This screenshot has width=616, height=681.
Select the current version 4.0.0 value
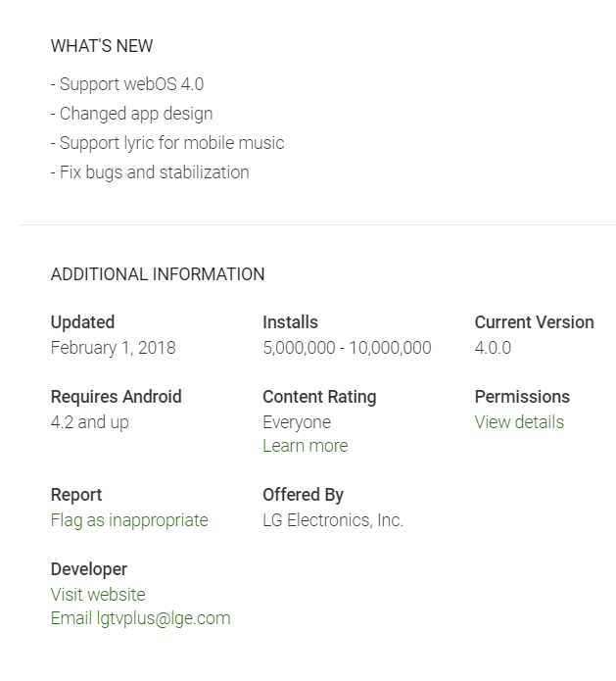(493, 348)
